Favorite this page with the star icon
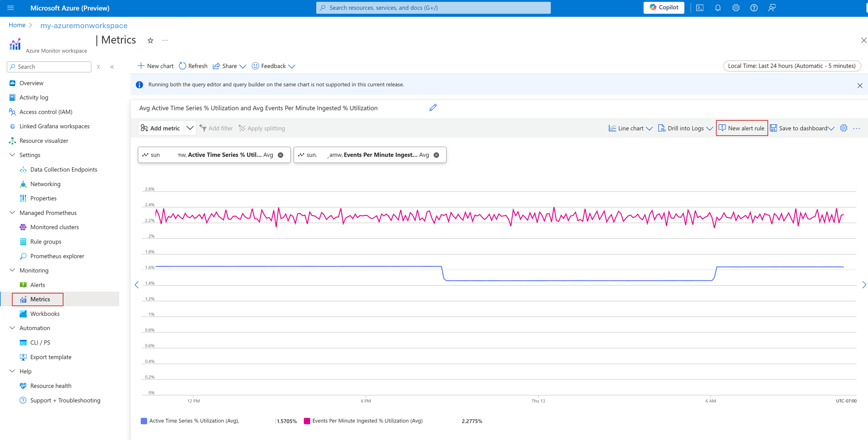This screenshot has width=868, height=440. click(150, 40)
